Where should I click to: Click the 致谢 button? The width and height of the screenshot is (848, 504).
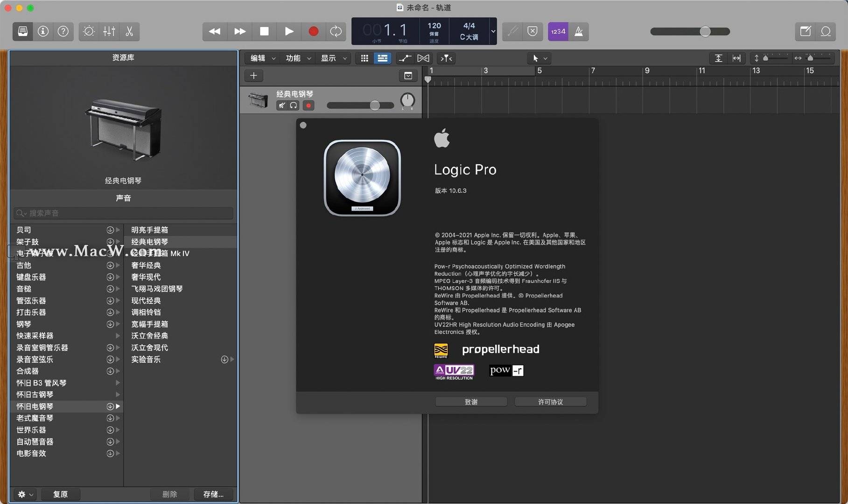click(471, 402)
